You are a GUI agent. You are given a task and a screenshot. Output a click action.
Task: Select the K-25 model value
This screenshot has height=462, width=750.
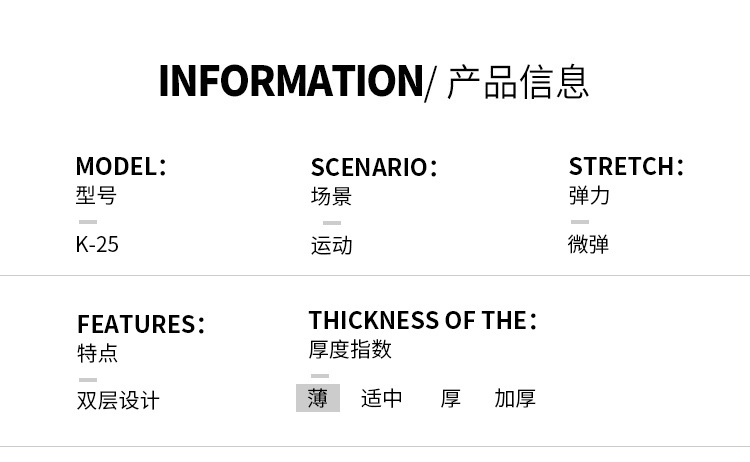click(97, 244)
